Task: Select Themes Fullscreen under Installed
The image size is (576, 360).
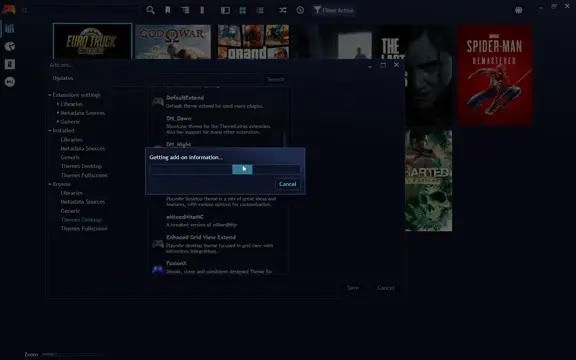Action: pyautogui.click(x=84, y=175)
